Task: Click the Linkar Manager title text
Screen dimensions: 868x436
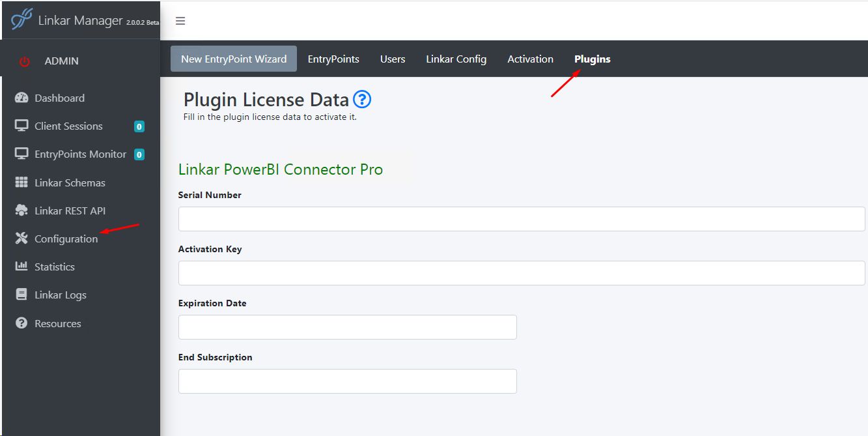Action: [80, 20]
